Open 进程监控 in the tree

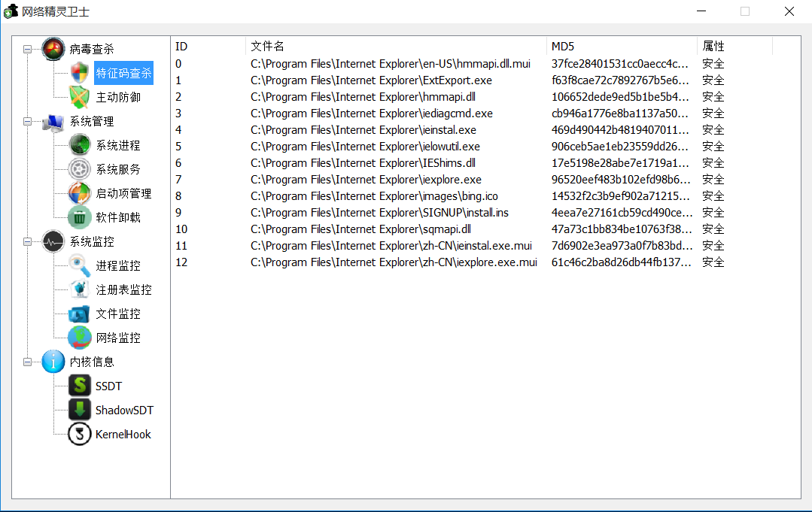click(x=118, y=265)
